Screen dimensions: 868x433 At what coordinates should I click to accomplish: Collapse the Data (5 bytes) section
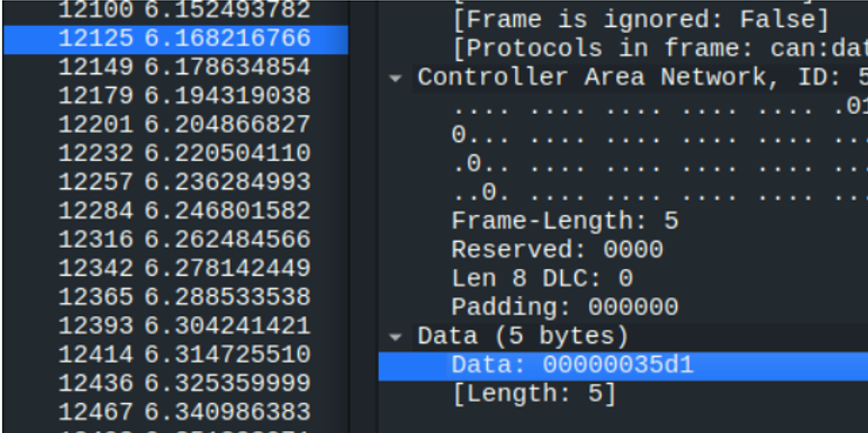tap(395, 337)
